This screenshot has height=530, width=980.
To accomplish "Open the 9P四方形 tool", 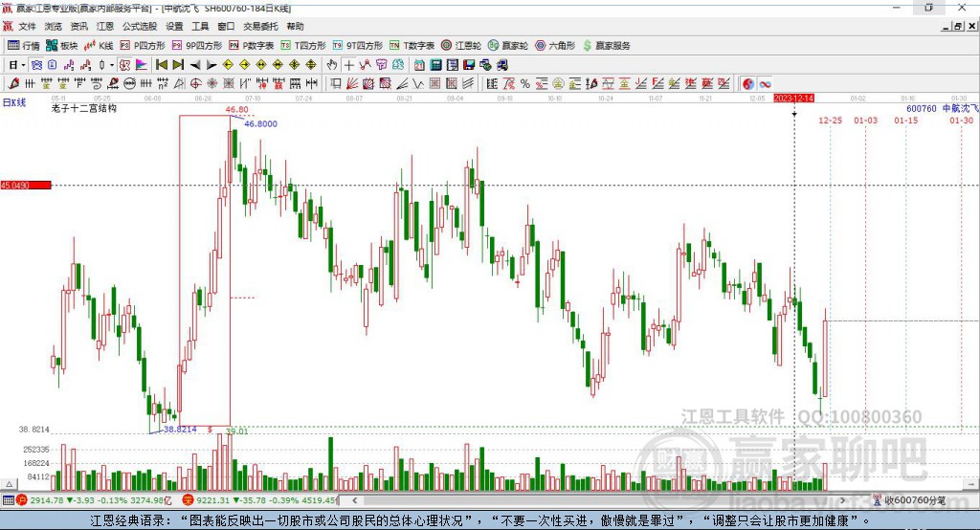I will pyautogui.click(x=197, y=46).
